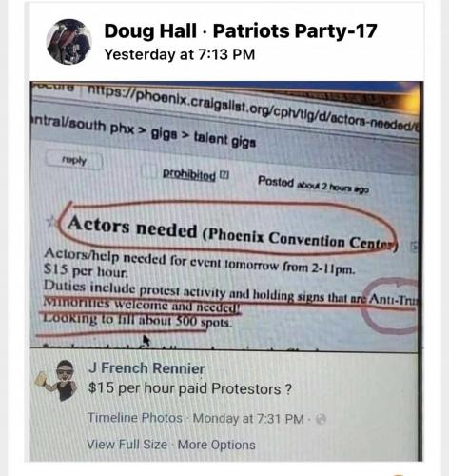Open the Timeline Photos album link

click(x=135, y=418)
